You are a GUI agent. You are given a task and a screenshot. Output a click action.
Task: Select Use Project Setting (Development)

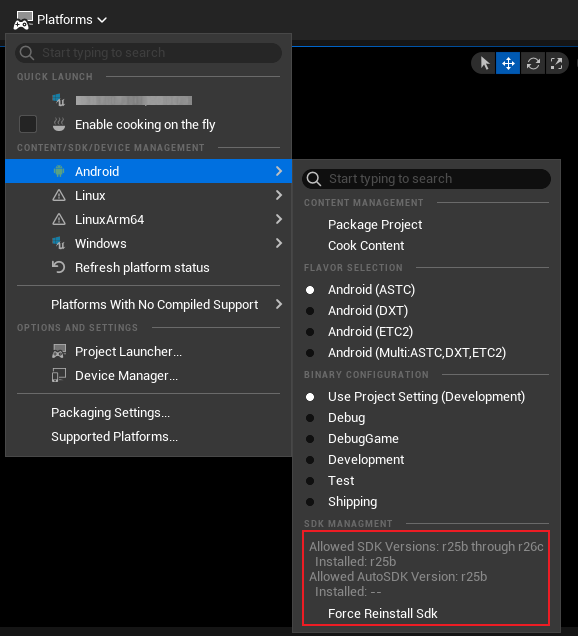[426, 397]
